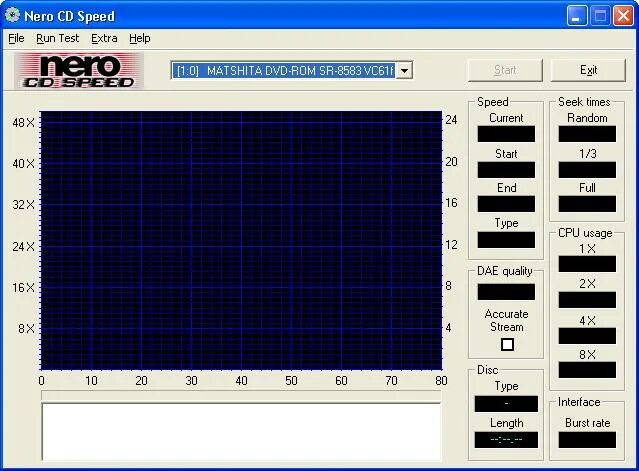Screen dimensions: 639x471
Task: Click the Start button
Action: click(505, 70)
